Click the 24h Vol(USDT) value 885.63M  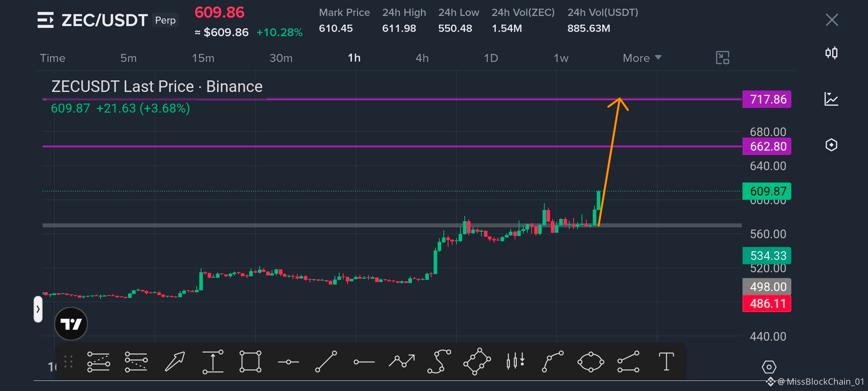[588, 28]
